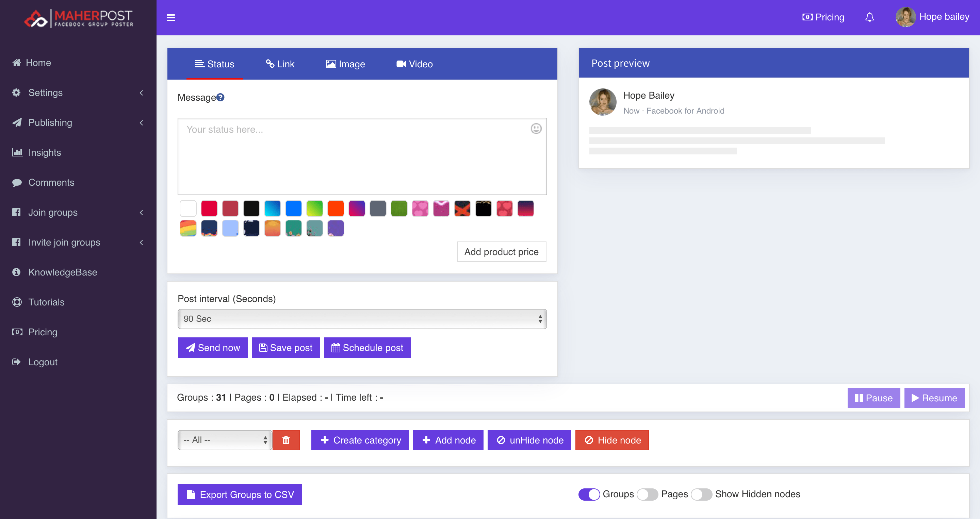
Task: Click the Add product price button
Action: [500, 251]
